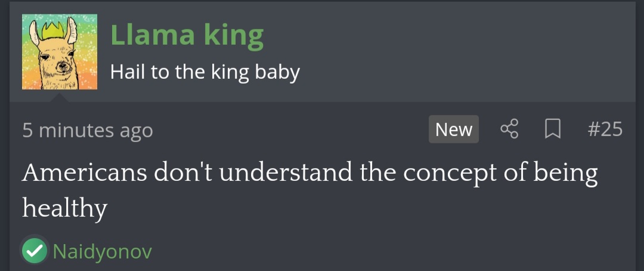Tap the reaction check beside Naidyonov
644x271 pixels.
pos(35,251)
